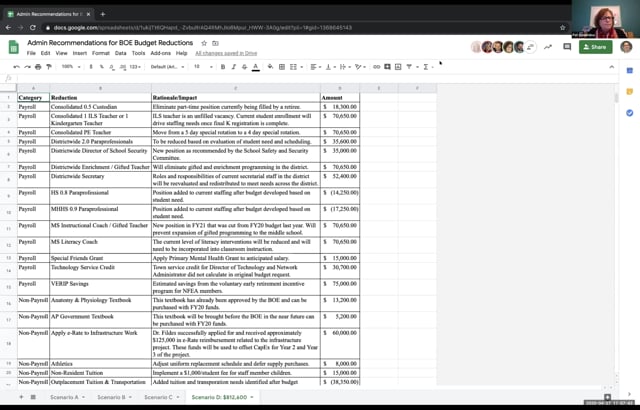Open the Format menu
640x410 pixels.
tap(100, 53)
